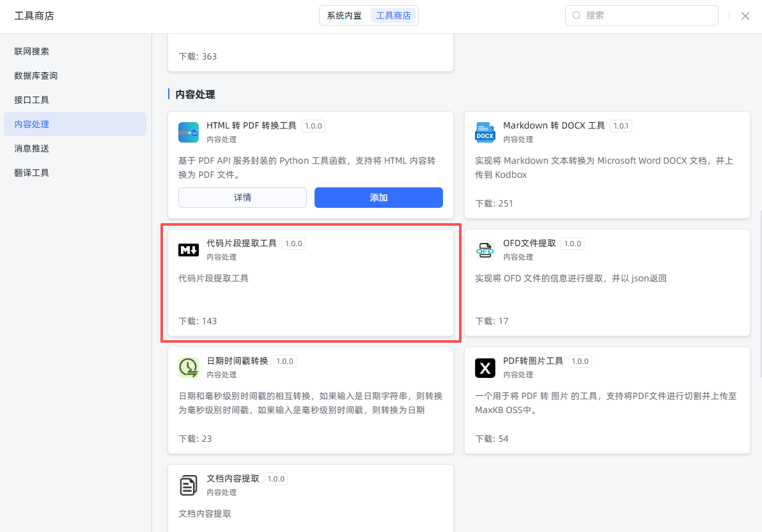
Task: Select 数据库查询 in the sidebar
Action: 75,75
